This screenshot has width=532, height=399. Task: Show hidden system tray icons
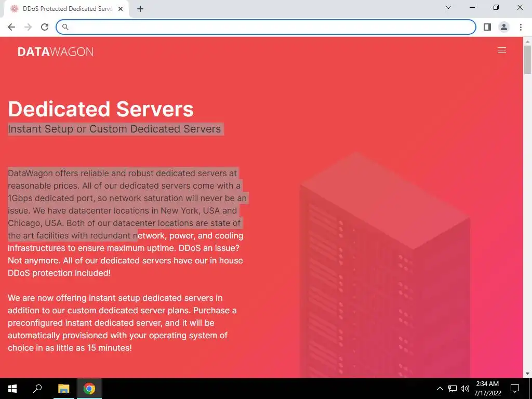(x=440, y=389)
